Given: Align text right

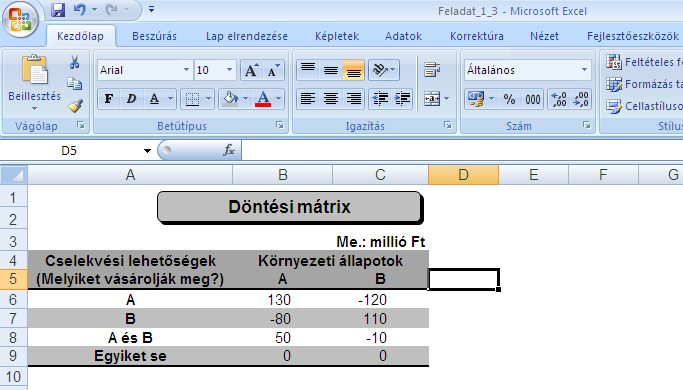Looking at the screenshot, I should [x=354, y=99].
